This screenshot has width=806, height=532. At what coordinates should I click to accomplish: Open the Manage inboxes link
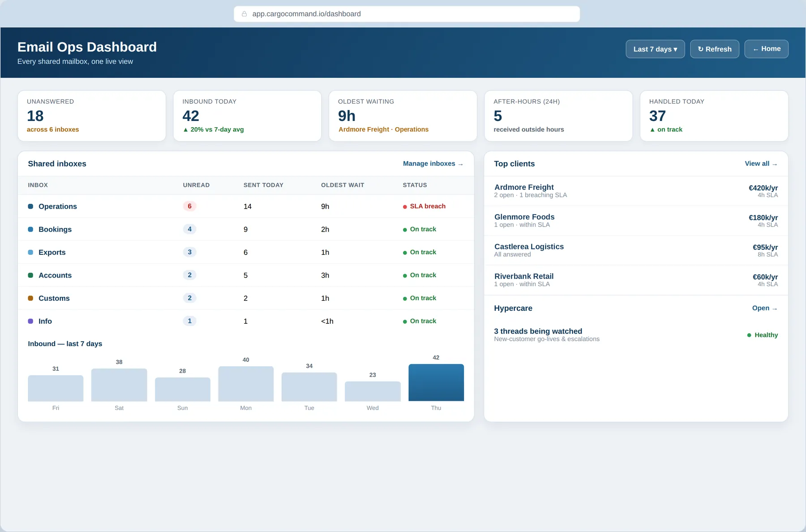433,163
